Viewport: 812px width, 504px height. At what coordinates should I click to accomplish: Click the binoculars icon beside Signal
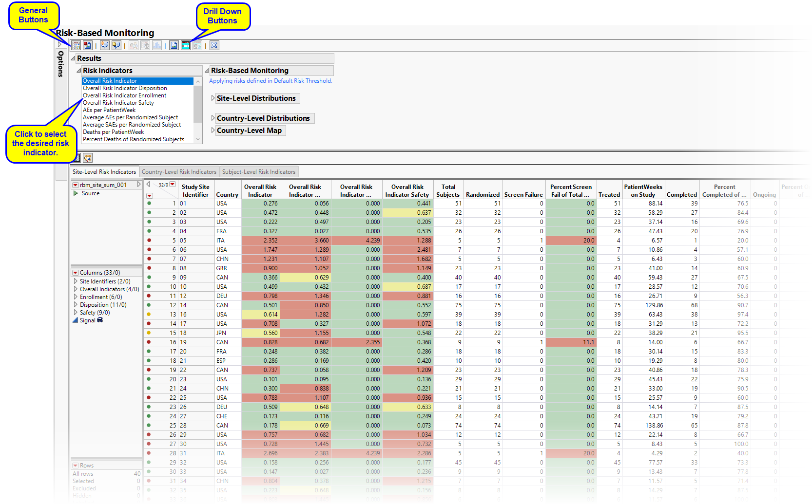coord(100,320)
